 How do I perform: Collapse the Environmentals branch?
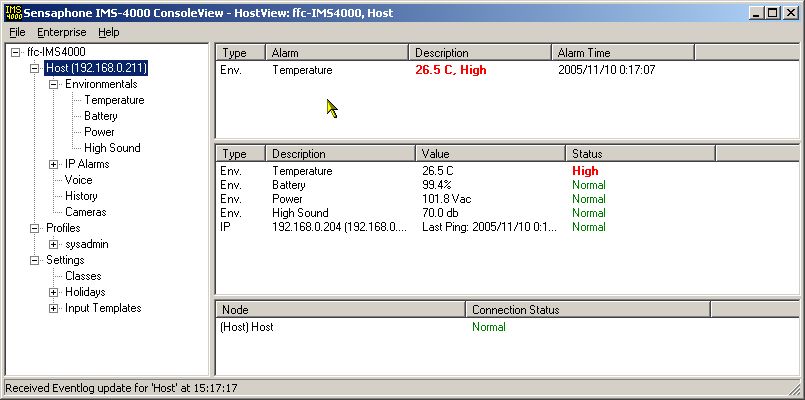pyautogui.click(x=53, y=84)
